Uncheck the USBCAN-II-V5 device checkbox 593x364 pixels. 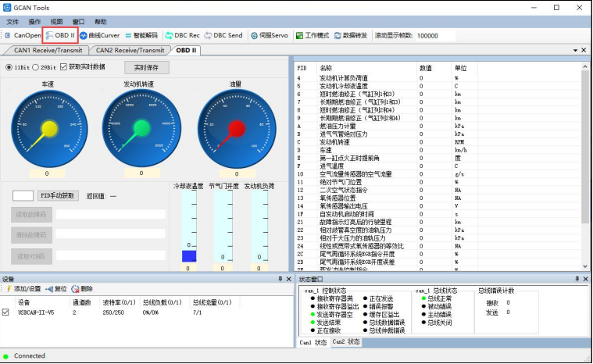(7, 312)
